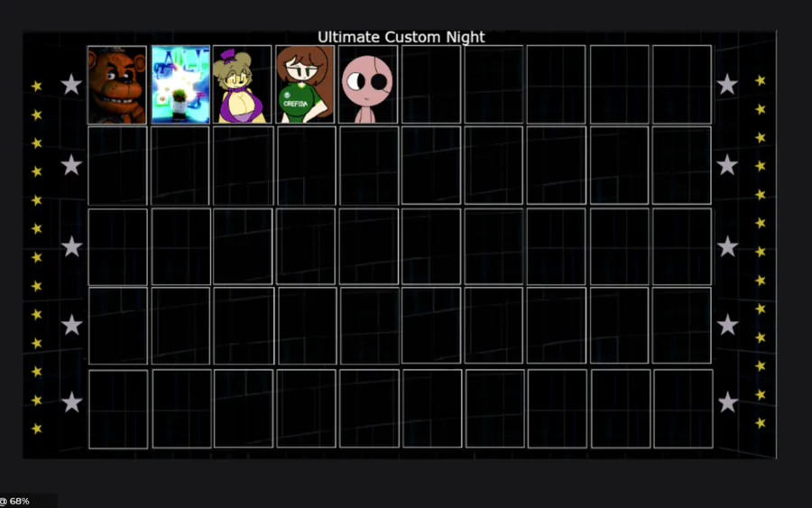Click the grey star left of the middle row

click(x=71, y=246)
